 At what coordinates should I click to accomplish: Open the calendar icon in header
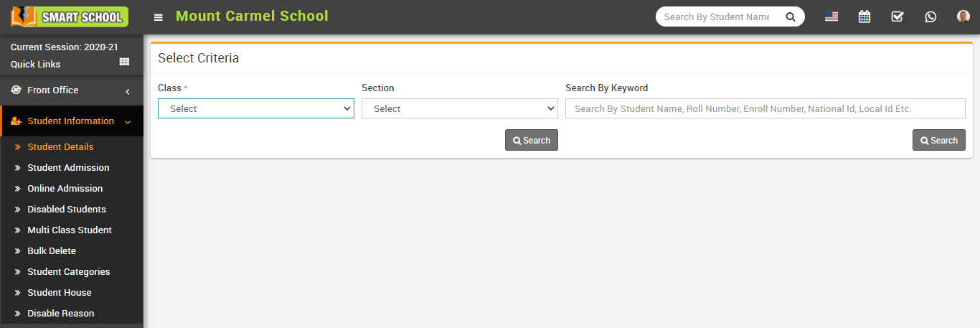(x=864, y=17)
